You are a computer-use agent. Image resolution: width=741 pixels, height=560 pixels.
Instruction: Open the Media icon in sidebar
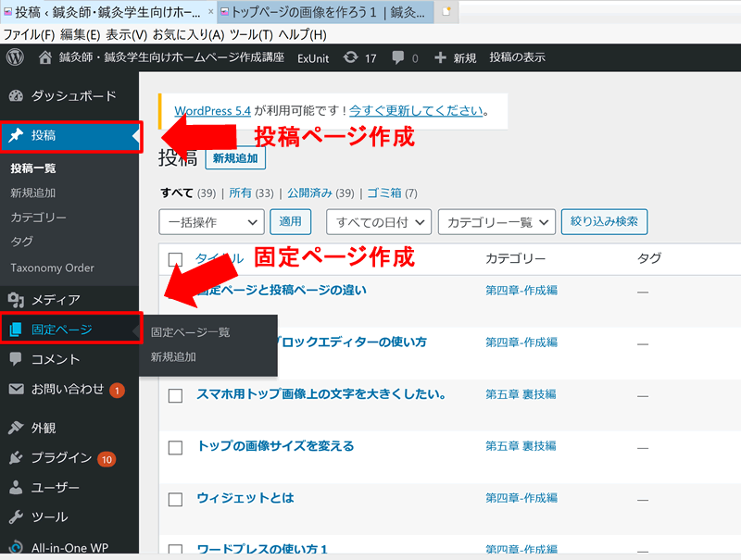coord(16,300)
